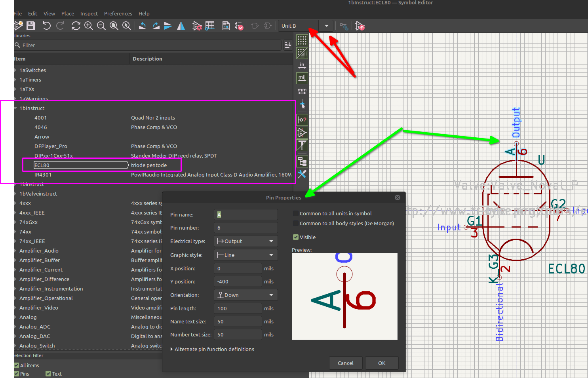Click the Undo arrow icon

[47, 26]
